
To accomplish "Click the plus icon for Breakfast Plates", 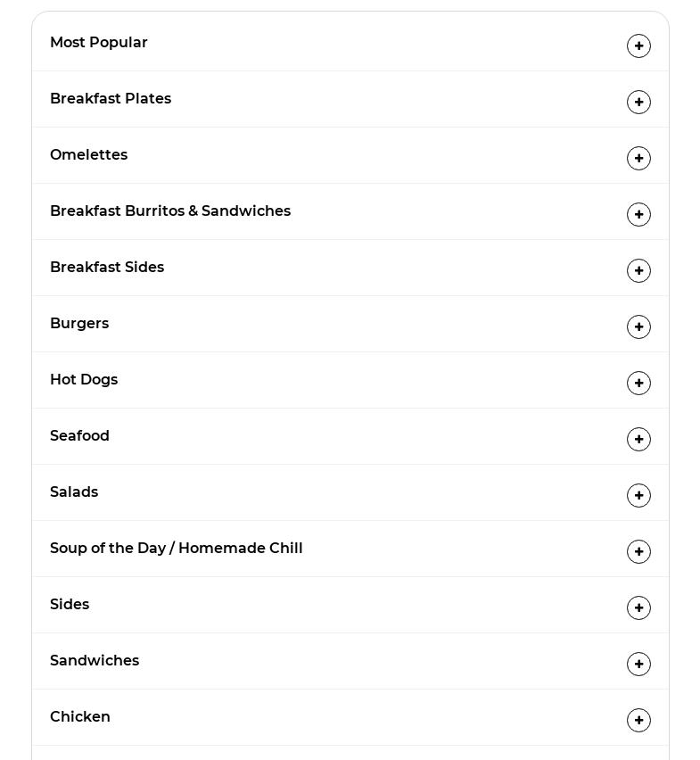I will [x=638, y=102].
